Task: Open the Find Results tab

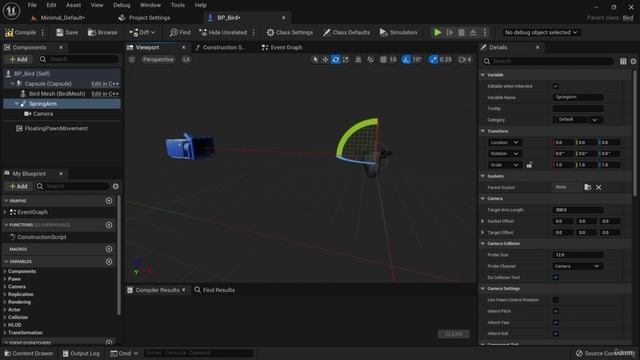Action: click(x=215, y=290)
